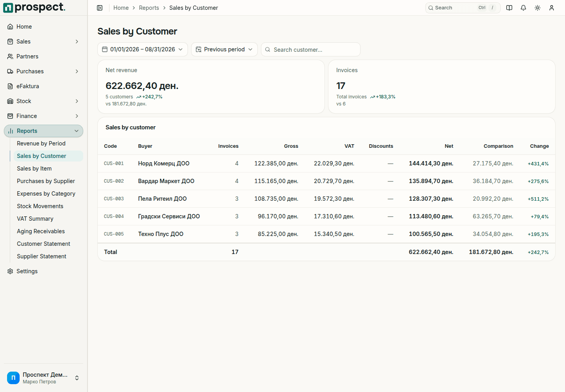Viewport: 565px width, 392px height.
Task: Click the Search customer input
Action: tap(311, 50)
